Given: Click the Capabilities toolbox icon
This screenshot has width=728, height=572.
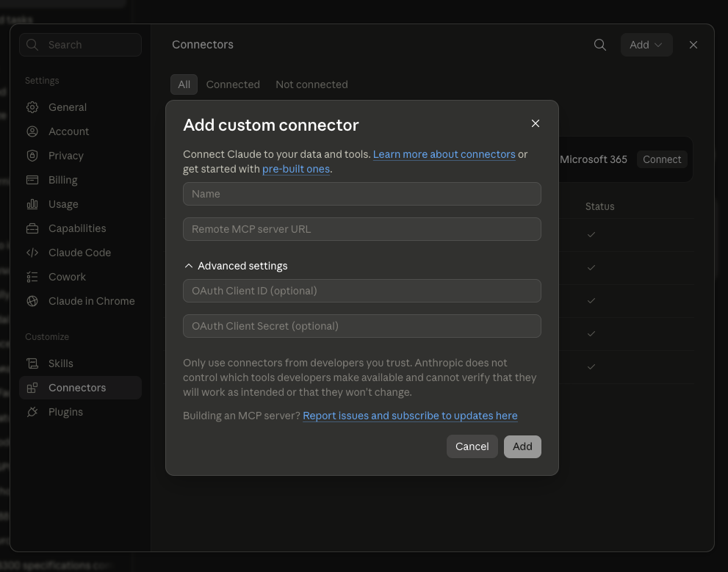Looking at the screenshot, I should 32,228.
